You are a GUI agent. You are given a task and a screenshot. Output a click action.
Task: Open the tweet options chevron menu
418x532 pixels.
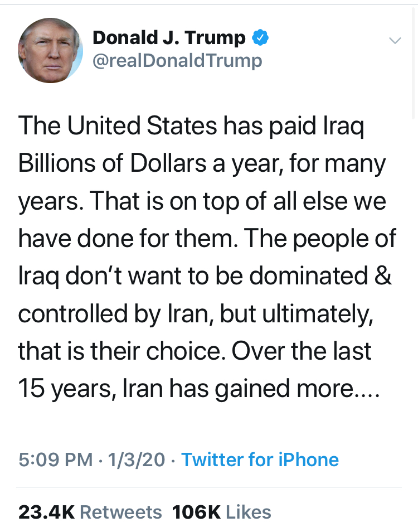395,41
